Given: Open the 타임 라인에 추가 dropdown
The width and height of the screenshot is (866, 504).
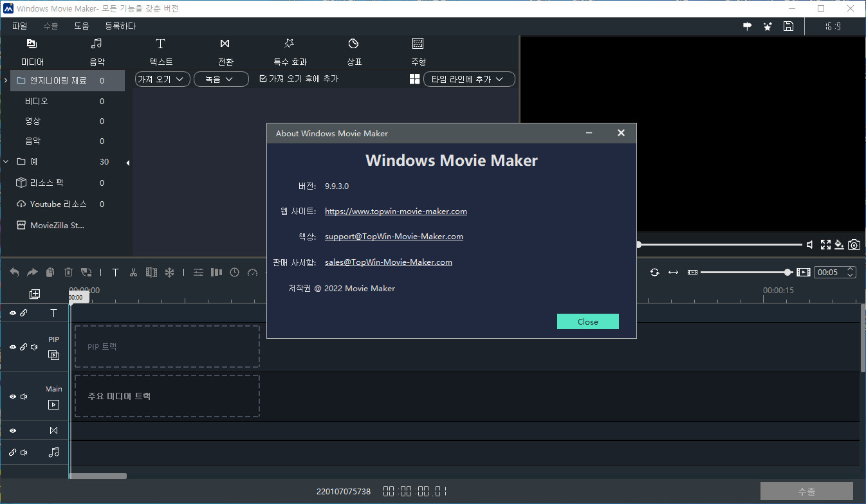Looking at the screenshot, I should (469, 79).
